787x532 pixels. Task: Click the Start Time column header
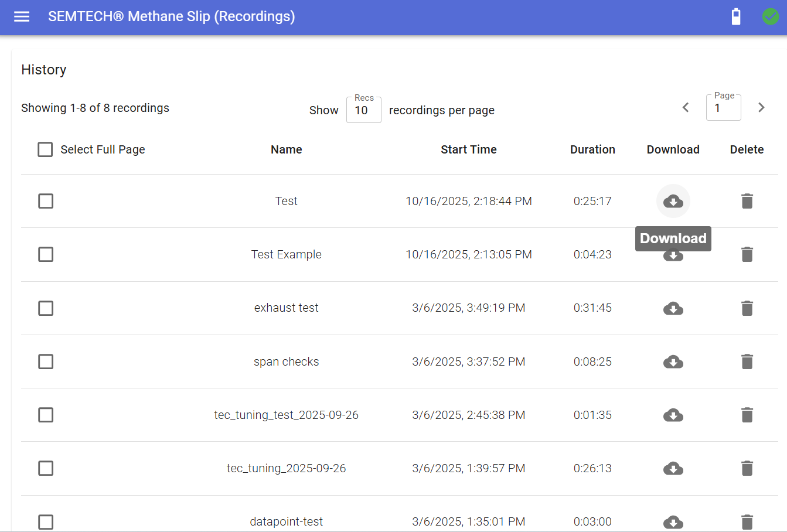tap(469, 149)
